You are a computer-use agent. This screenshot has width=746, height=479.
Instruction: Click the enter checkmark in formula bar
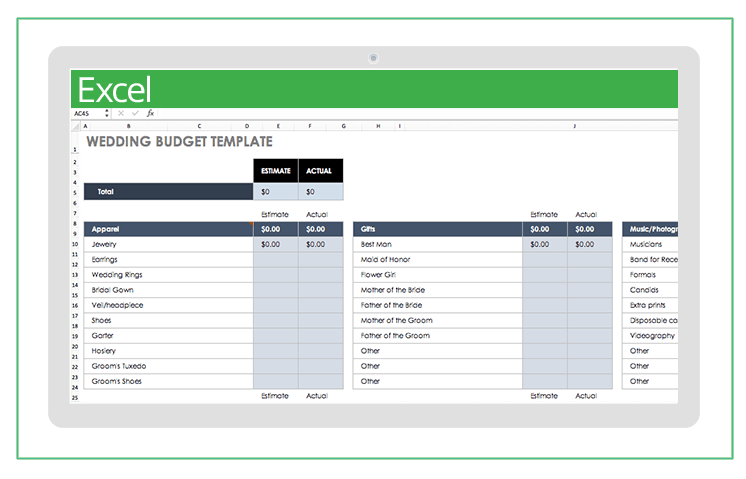[137, 114]
